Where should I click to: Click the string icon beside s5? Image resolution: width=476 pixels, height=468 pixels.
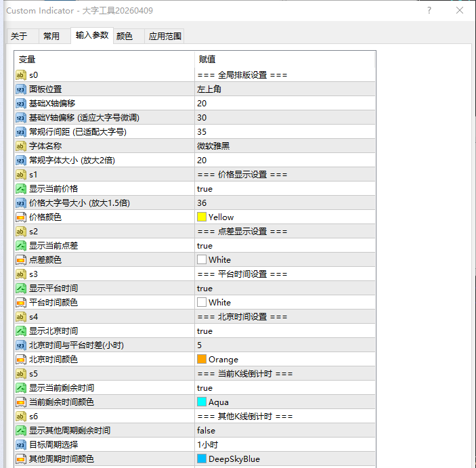(20, 374)
